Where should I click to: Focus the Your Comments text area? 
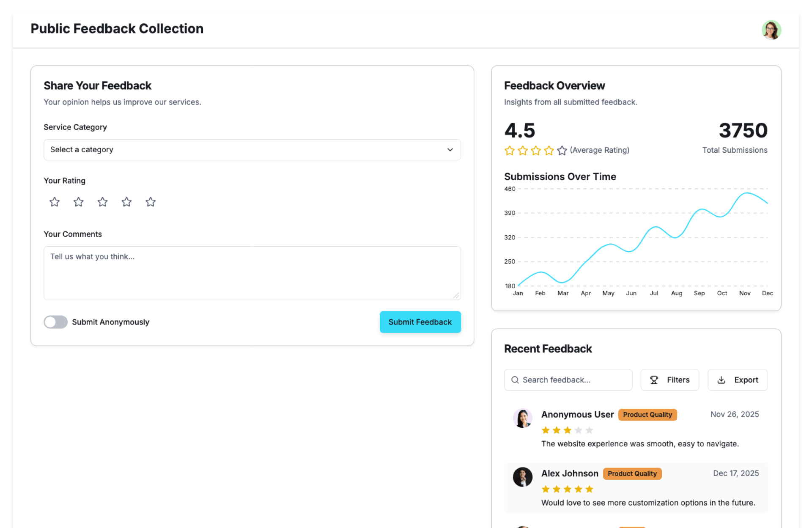coord(252,273)
